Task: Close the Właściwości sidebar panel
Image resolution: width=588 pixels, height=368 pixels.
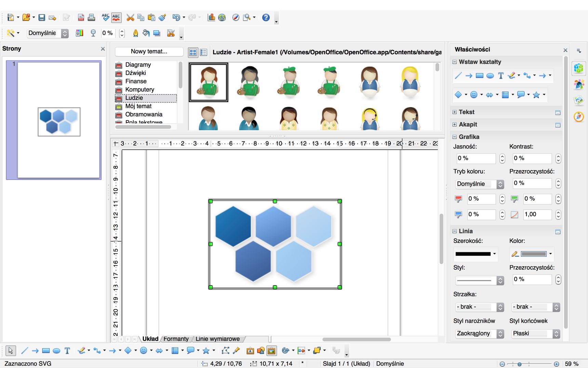Action: click(565, 50)
